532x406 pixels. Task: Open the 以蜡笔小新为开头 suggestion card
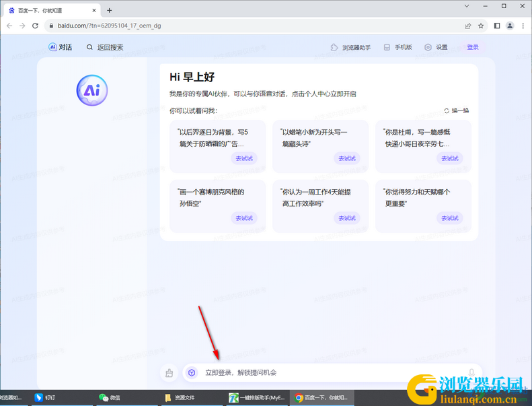320,146
